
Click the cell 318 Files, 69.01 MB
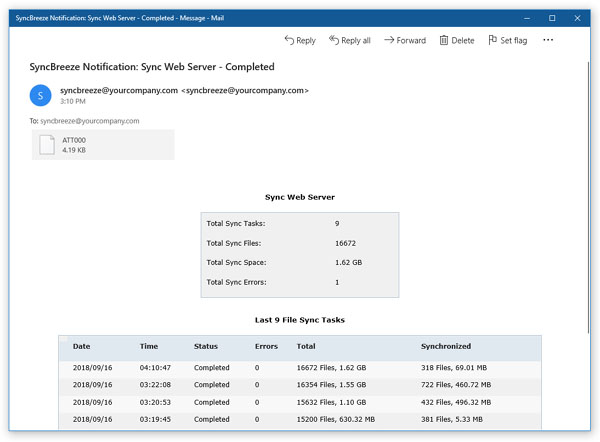pos(454,368)
